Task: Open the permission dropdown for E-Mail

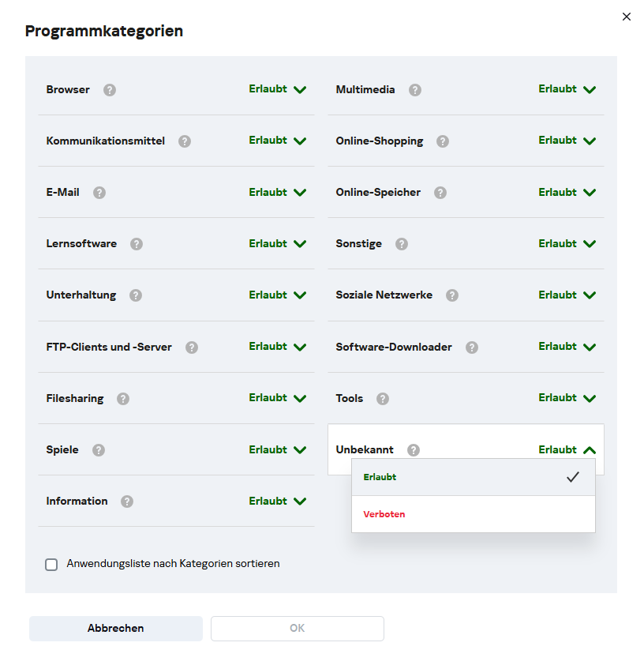Action: [x=277, y=193]
